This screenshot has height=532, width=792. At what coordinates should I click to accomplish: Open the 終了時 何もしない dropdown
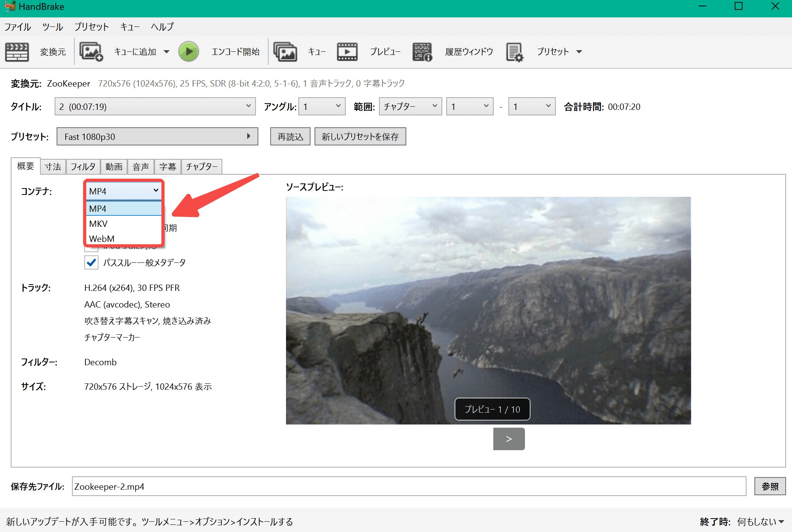click(x=760, y=522)
